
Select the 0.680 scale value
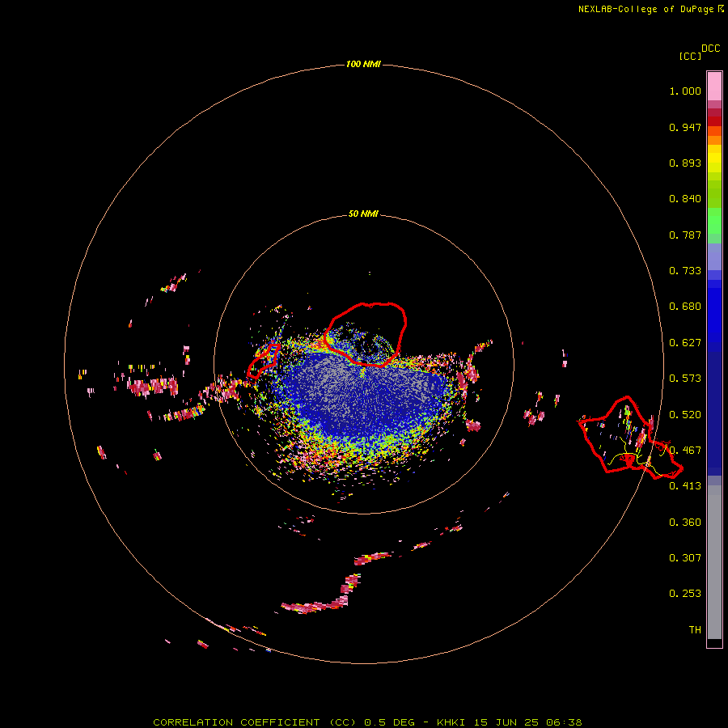click(685, 307)
